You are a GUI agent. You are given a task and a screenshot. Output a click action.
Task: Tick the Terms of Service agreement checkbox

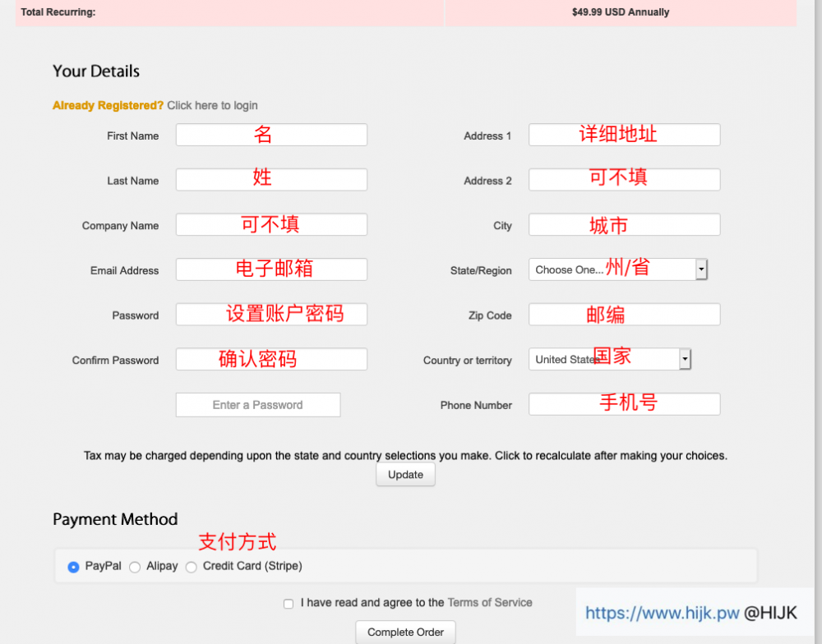click(289, 604)
